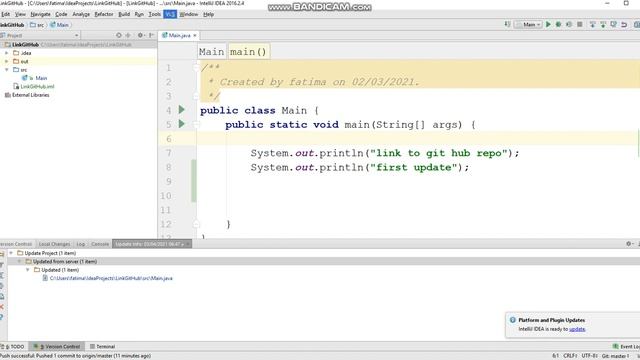This screenshot has width=640, height=360.
Task: Close the Update Info tab
Action: tap(187, 244)
